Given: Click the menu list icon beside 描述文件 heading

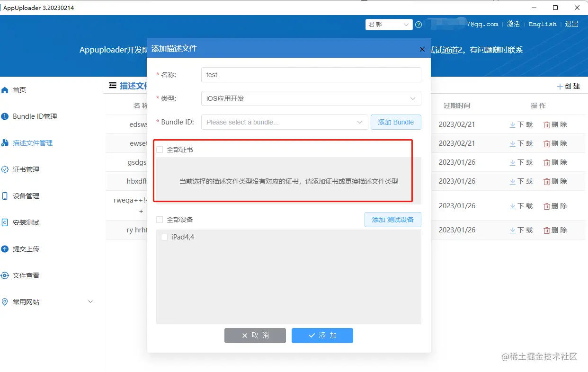Looking at the screenshot, I should tap(113, 86).
